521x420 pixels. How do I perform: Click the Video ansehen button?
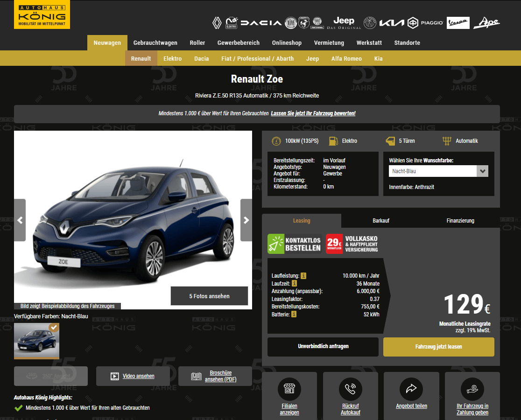[133, 376]
